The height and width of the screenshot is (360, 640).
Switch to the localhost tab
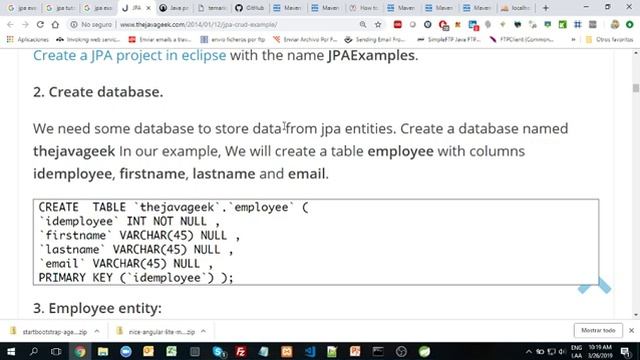(x=515, y=8)
